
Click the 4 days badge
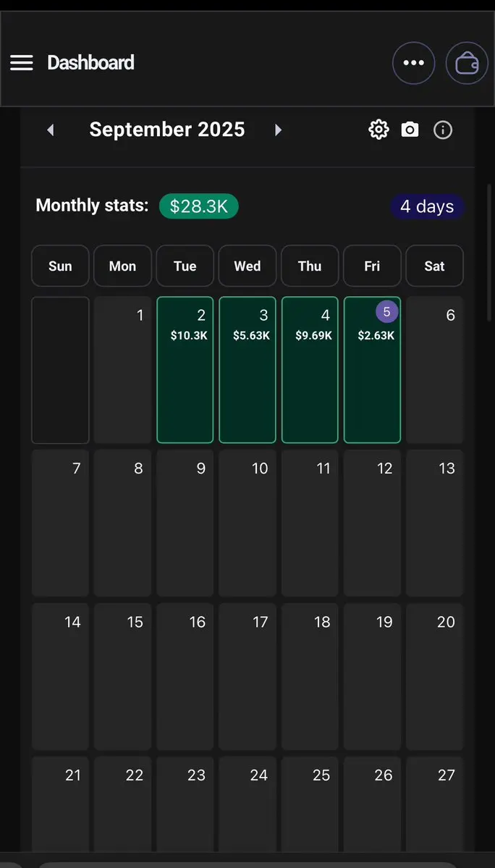tap(427, 206)
